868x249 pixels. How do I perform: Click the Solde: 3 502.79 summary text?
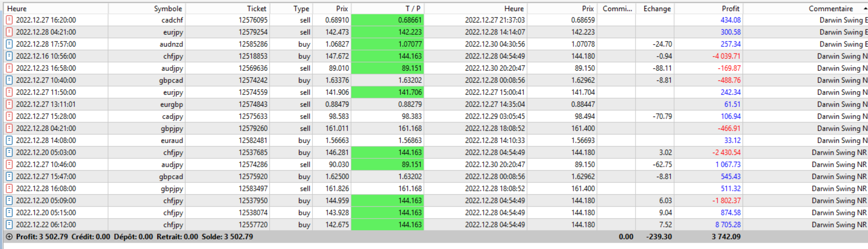[x=227, y=237]
